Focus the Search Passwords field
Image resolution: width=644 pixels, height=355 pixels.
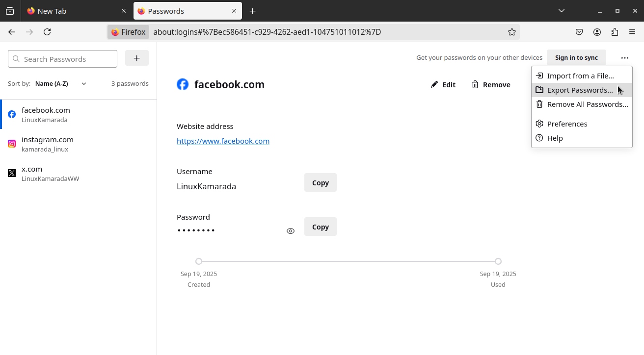click(x=62, y=59)
